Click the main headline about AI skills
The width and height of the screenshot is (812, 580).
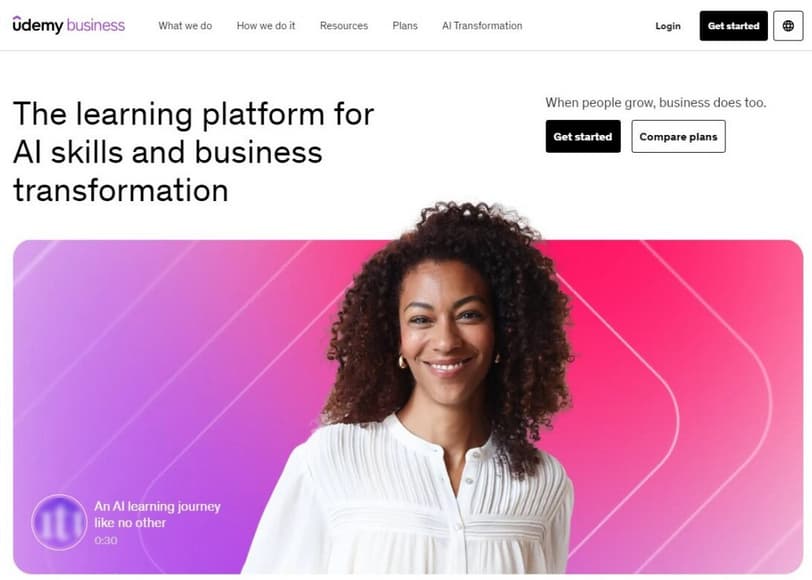click(194, 152)
